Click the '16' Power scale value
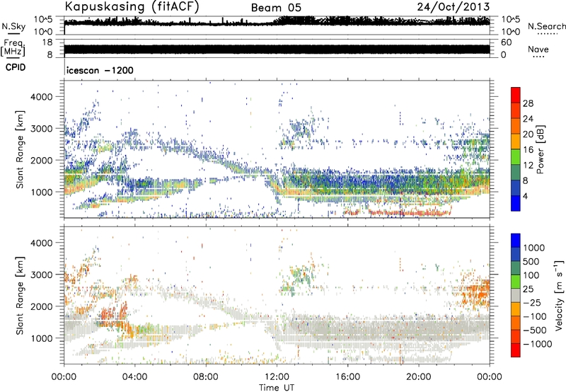This screenshot has width=566, height=392. pyautogui.click(x=528, y=150)
